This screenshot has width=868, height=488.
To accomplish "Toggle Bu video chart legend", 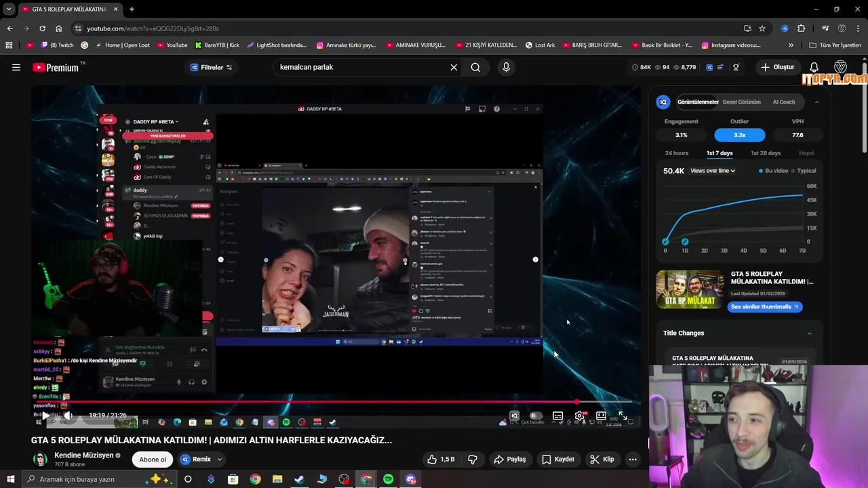I will [774, 171].
